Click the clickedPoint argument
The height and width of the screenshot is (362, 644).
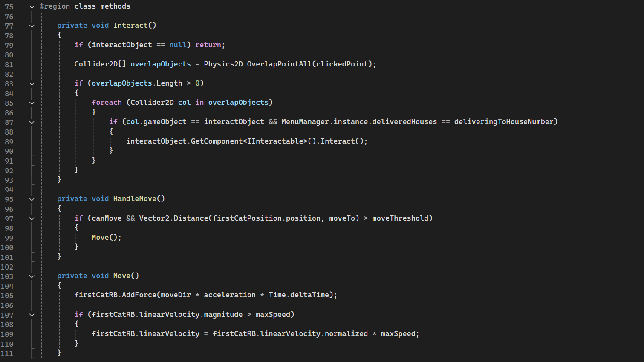point(342,64)
